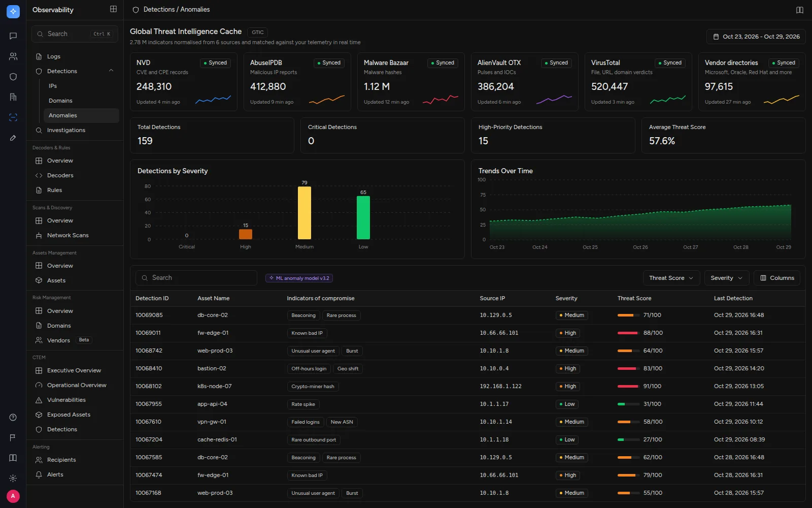Select Domains under Detections
The width and height of the screenshot is (812, 508).
click(x=81, y=101)
